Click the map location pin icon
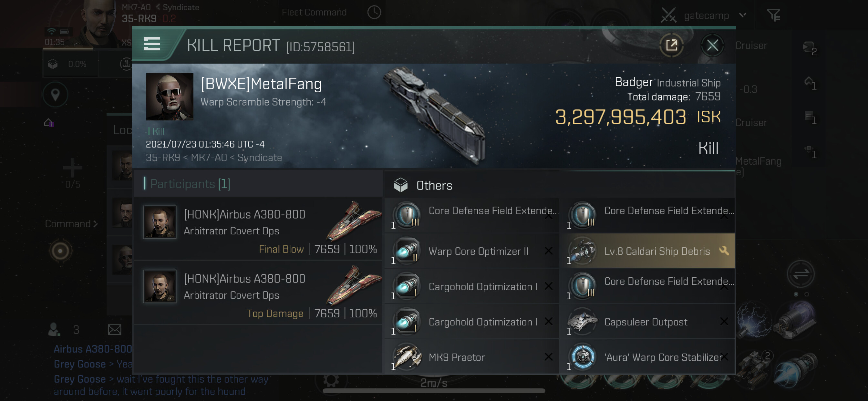The width and height of the screenshot is (868, 401). tap(55, 95)
